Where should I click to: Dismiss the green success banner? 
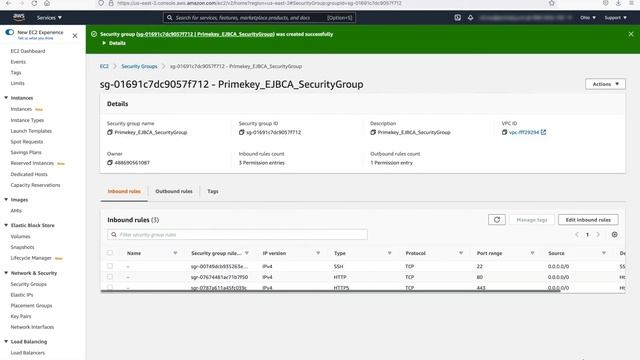[631, 34]
